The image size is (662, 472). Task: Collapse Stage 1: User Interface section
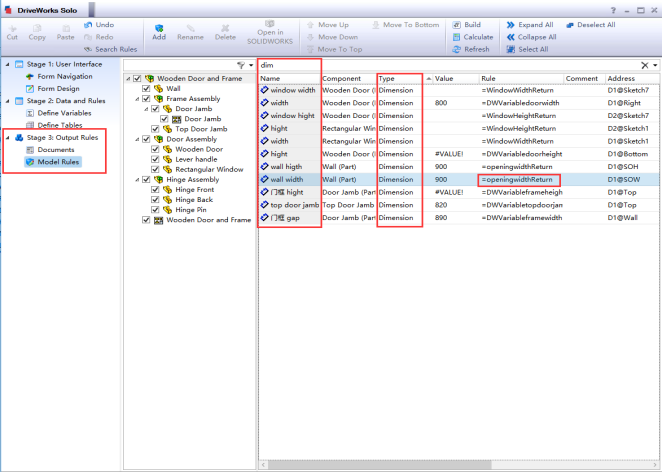pos(7,64)
